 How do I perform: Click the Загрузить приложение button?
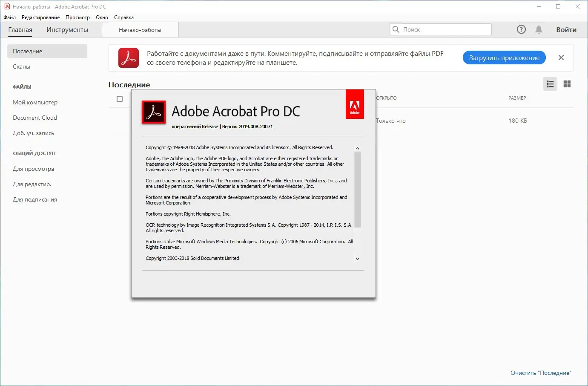504,58
